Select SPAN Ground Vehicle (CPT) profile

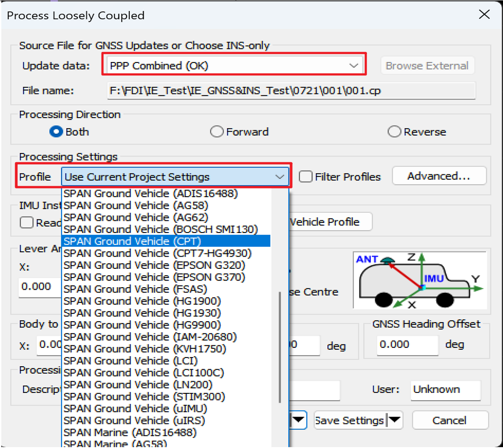[x=166, y=241]
